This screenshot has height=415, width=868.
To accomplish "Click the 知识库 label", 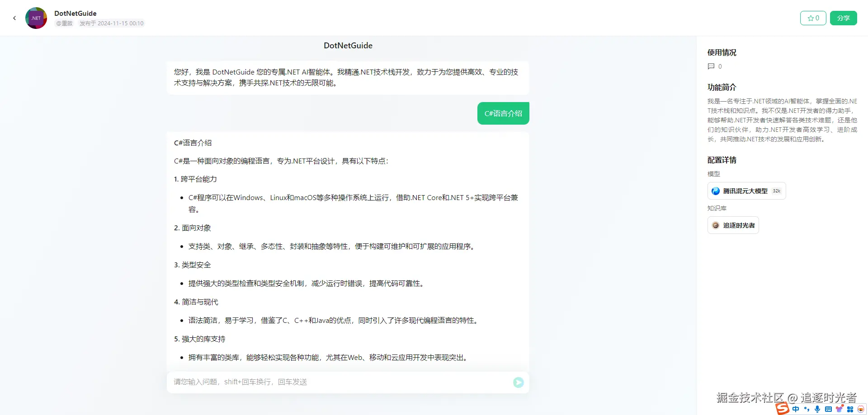I will coord(717,208).
